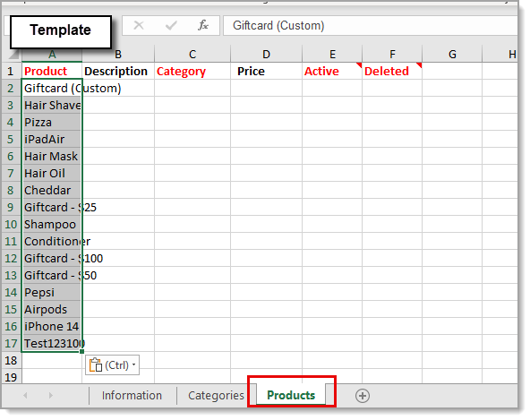Select column E header

(332, 54)
